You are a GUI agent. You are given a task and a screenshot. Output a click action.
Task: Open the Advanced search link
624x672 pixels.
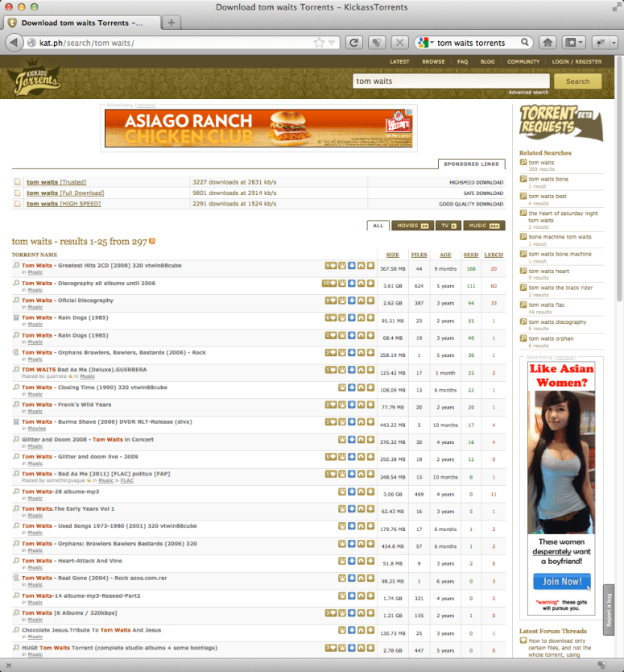pyautogui.click(x=528, y=93)
